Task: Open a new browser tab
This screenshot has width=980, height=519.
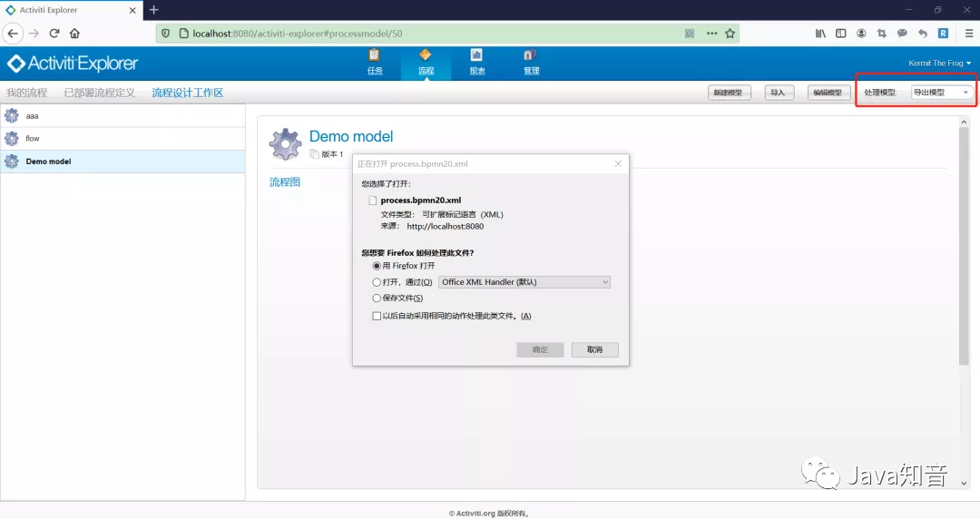Action: coord(153,9)
